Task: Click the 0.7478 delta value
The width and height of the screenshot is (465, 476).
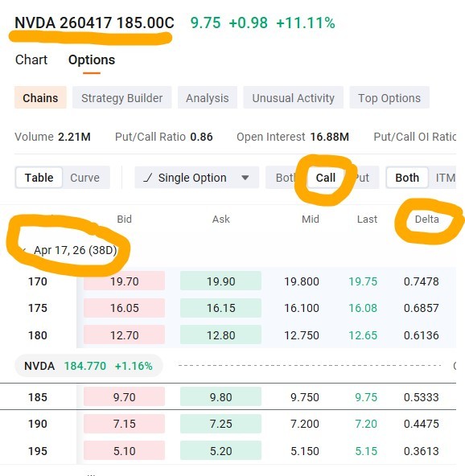Action: [422, 281]
